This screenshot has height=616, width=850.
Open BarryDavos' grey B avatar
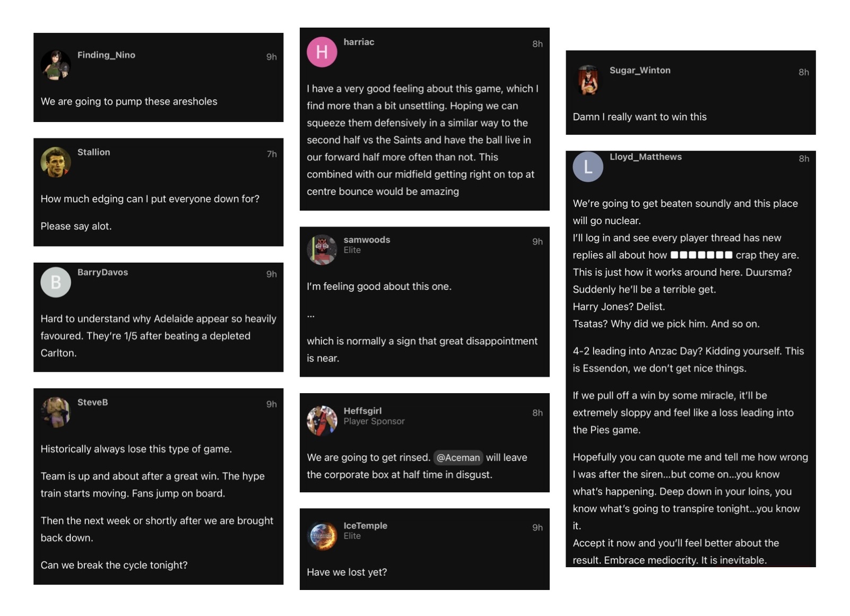point(56,282)
